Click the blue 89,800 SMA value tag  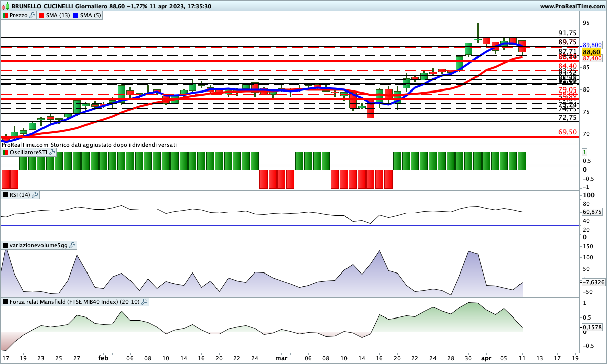coord(592,45)
